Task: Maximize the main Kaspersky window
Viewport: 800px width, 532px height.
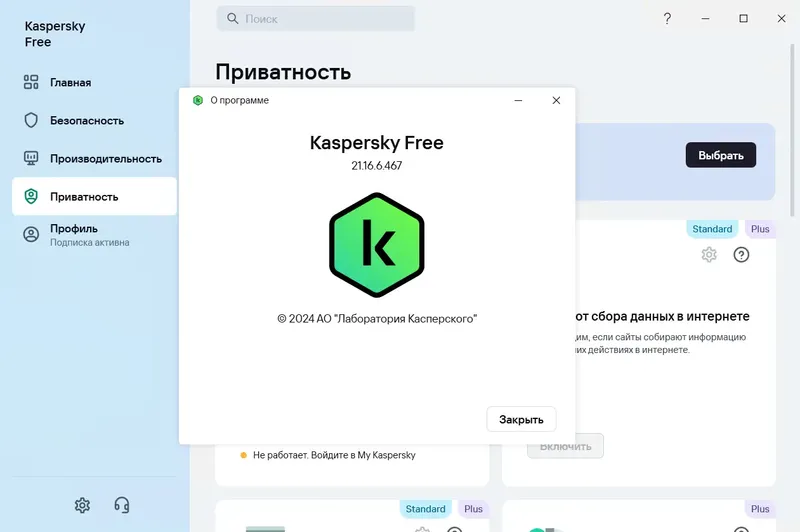Action: (743, 18)
